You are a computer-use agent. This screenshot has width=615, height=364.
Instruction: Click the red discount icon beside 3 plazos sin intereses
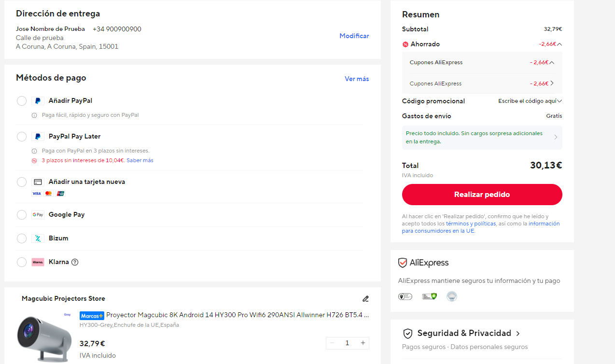[x=34, y=161]
